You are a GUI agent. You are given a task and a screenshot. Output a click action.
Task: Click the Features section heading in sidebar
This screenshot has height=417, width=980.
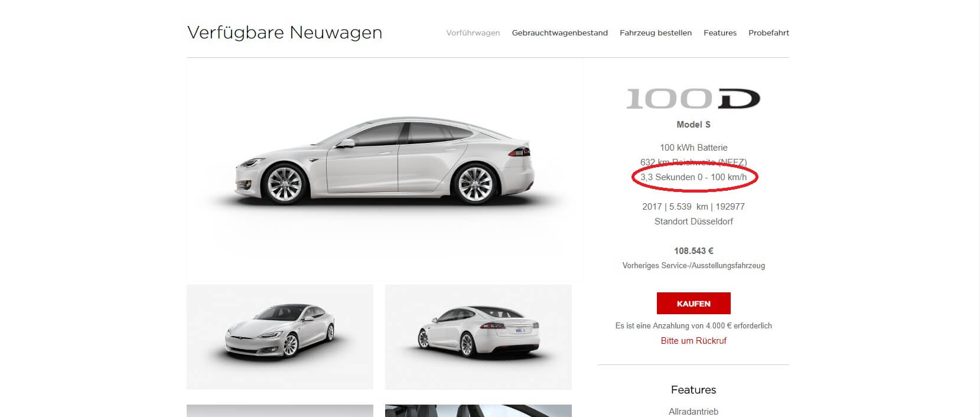694,390
